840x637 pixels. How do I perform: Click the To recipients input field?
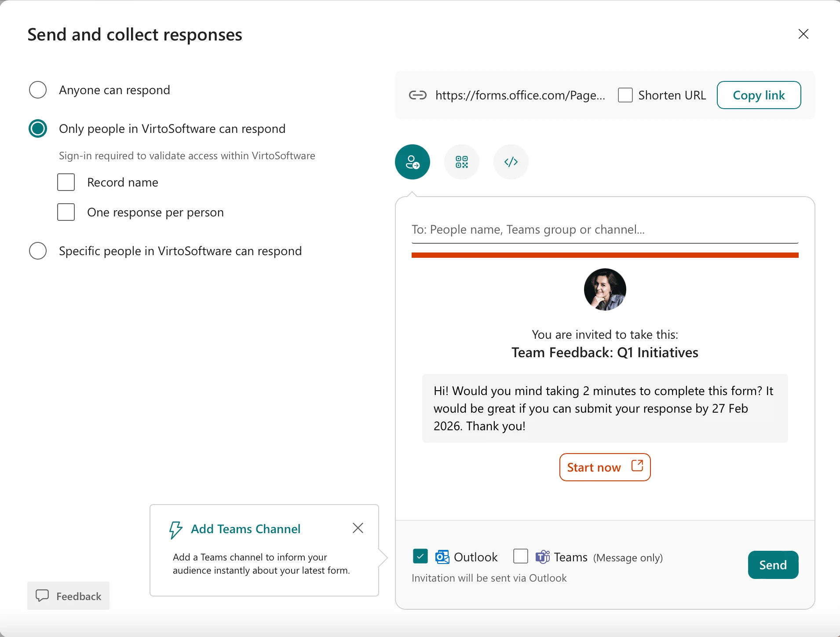[x=605, y=230]
